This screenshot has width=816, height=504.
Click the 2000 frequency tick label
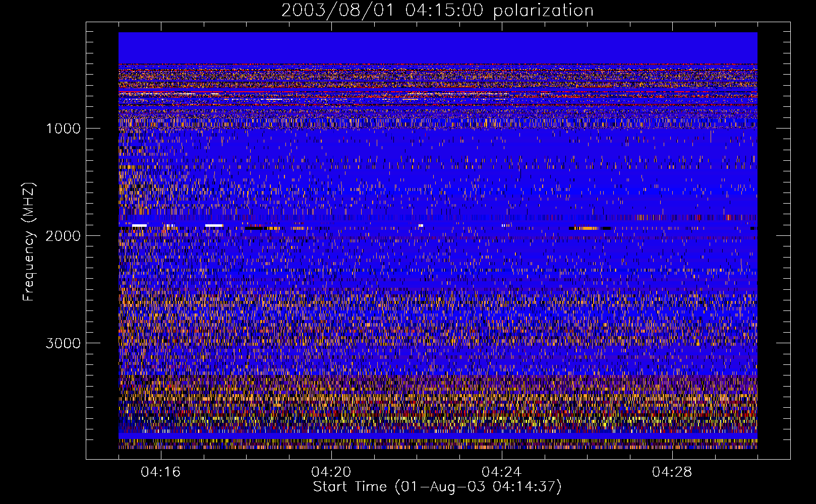tap(63, 236)
